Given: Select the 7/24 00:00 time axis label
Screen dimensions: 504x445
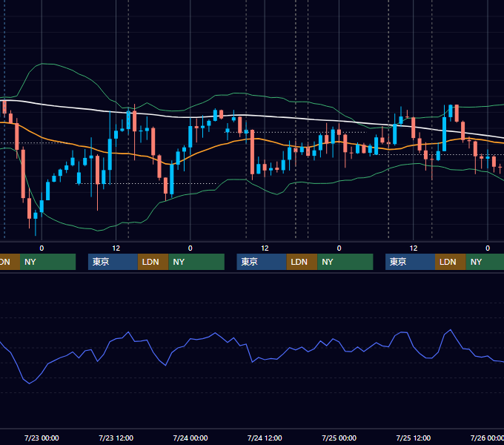Looking at the screenshot, I should click(x=190, y=438).
